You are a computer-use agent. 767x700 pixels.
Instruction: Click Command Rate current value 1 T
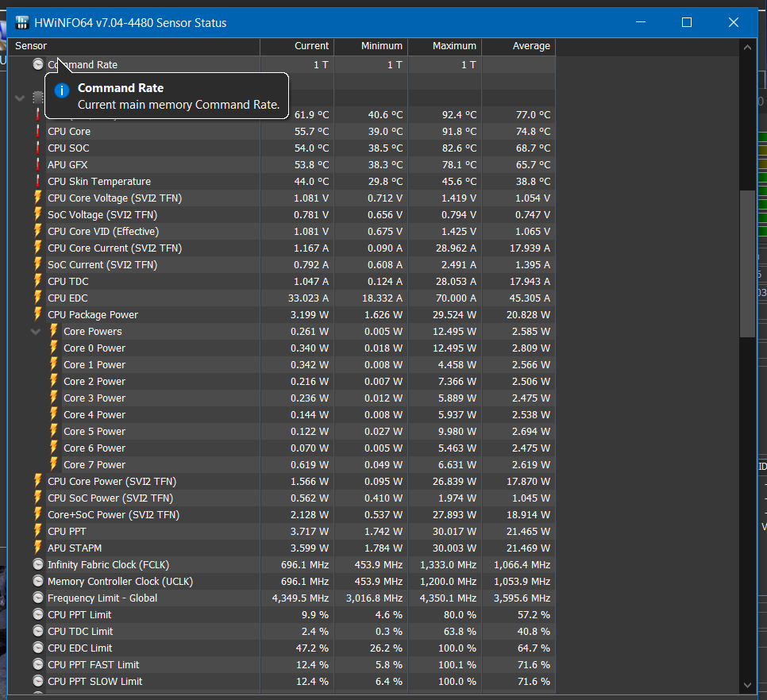pos(321,64)
